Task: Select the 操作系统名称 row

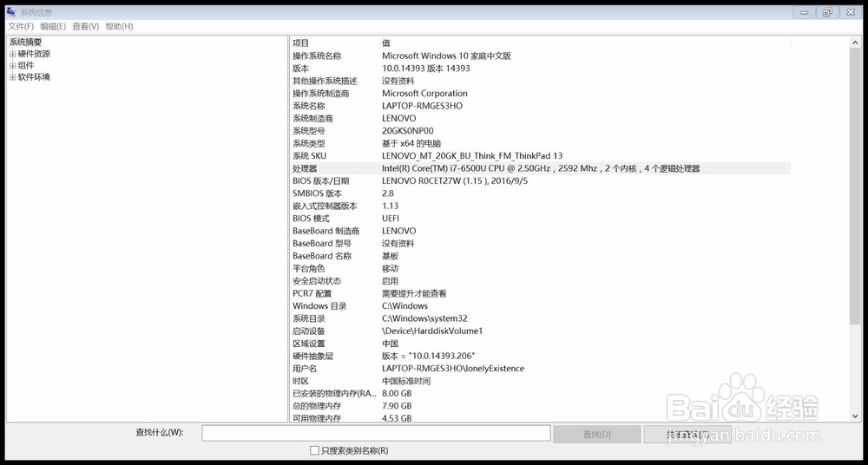Action: click(540, 56)
